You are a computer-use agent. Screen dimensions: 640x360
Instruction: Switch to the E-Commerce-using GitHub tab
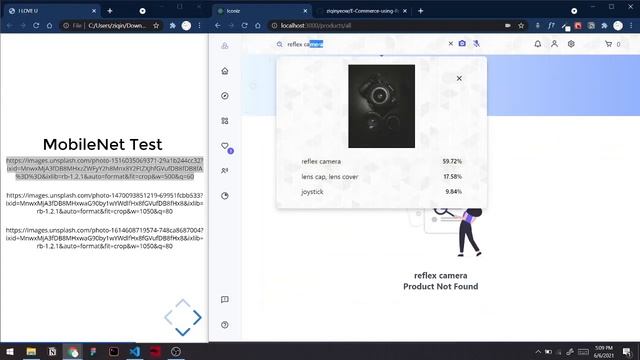[x=362, y=11]
